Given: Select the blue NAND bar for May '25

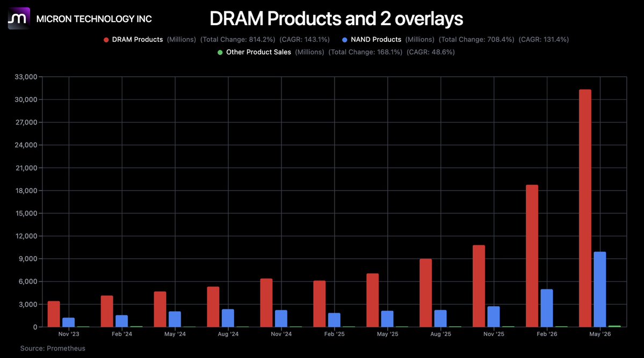Looking at the screenshot, I should (387, 319).
